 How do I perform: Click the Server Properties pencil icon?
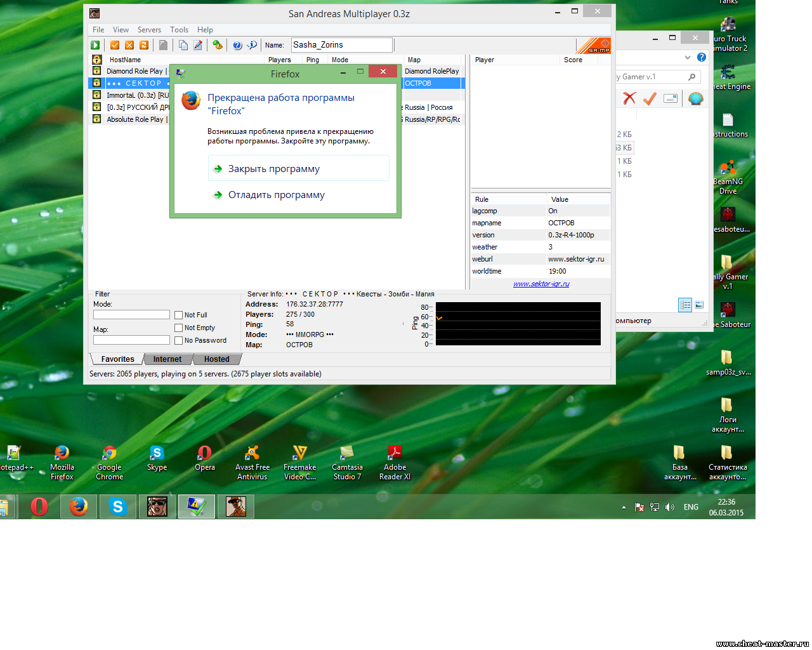(x=198, y=45)
